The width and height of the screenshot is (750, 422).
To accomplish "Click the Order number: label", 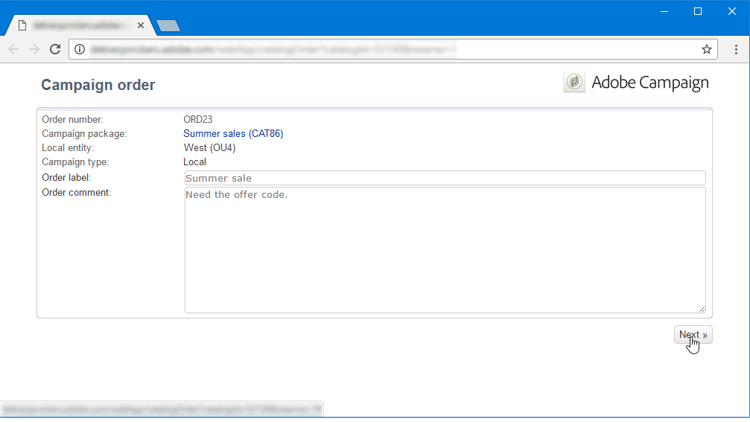I will coord(72,119).
